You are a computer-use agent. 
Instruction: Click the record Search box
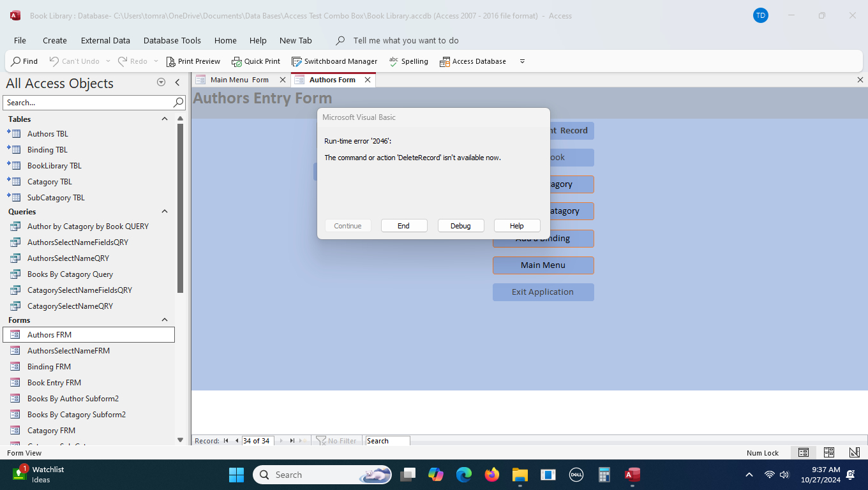point(387,441)
